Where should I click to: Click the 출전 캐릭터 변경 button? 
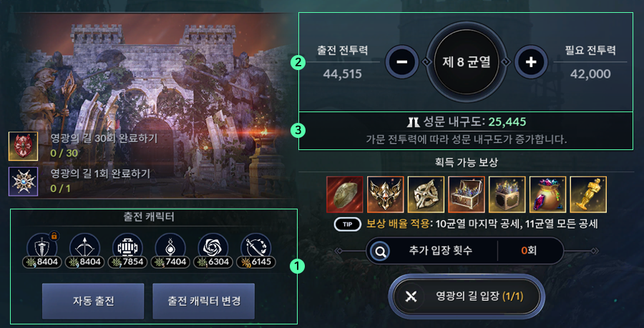click(204, 301)
